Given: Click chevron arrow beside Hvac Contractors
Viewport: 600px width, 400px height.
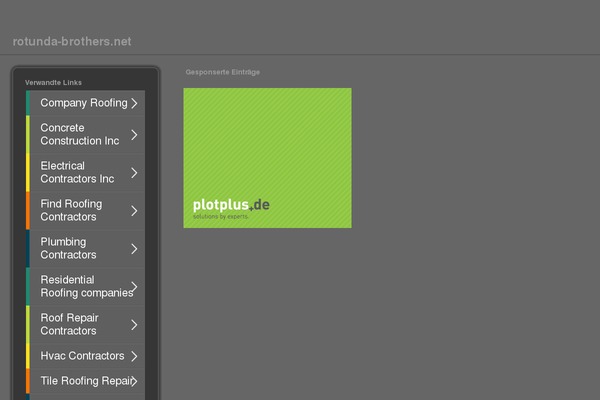Looking at the screenshot, I should [x=134, y=356].
